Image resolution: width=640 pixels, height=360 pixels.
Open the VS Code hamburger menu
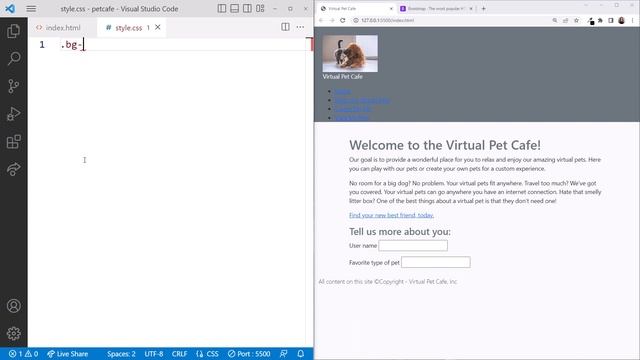pyautogui.click(x=31, y=9)
